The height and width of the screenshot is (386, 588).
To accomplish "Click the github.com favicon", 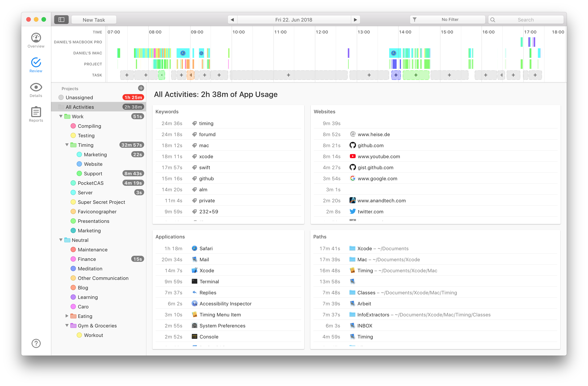I will [x=353, y=145].
